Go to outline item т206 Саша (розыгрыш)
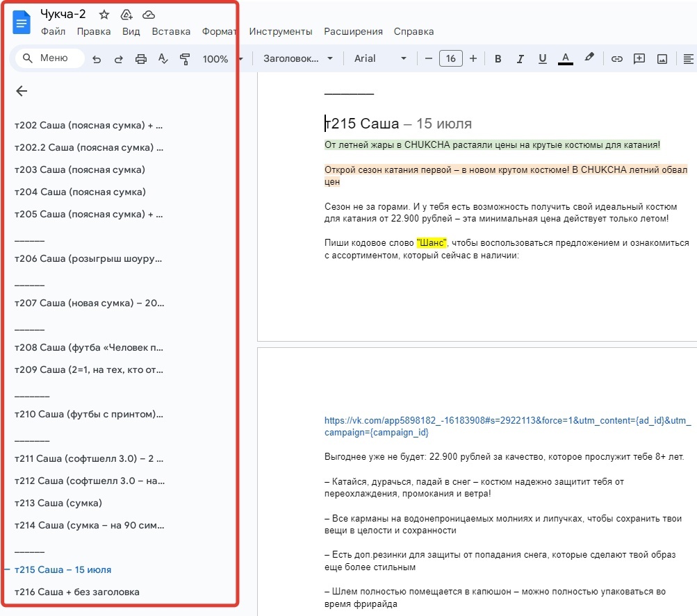Viewport: 697px width, 616px height. click(x=88, y=258)
